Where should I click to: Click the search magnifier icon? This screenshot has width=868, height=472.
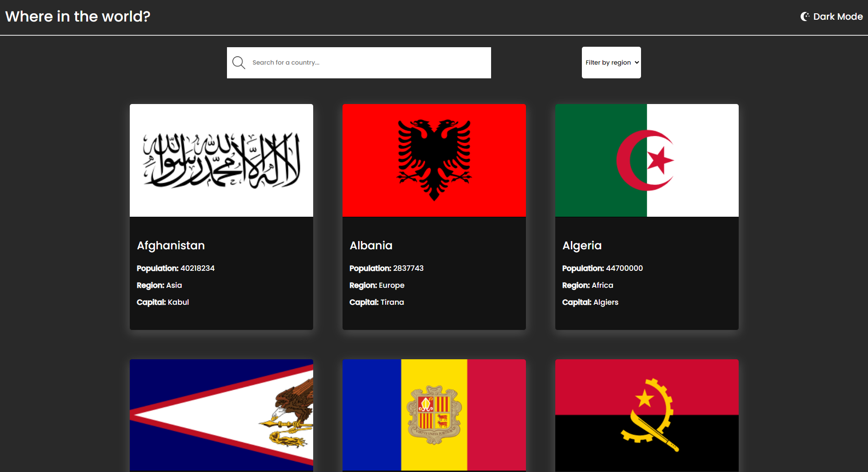[238, 62]
